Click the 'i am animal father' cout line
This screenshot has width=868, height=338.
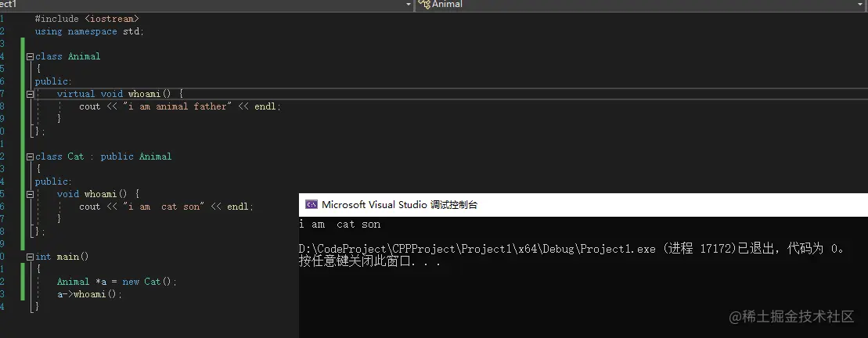click(180, 106)
